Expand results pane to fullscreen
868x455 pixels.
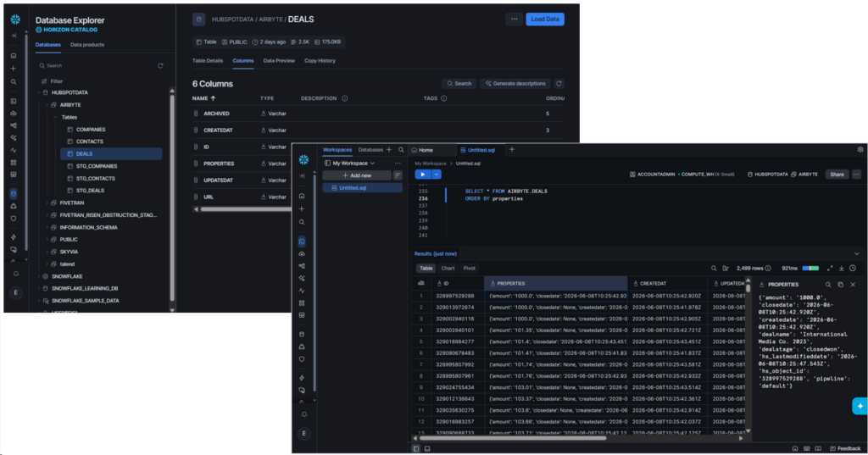830,269
